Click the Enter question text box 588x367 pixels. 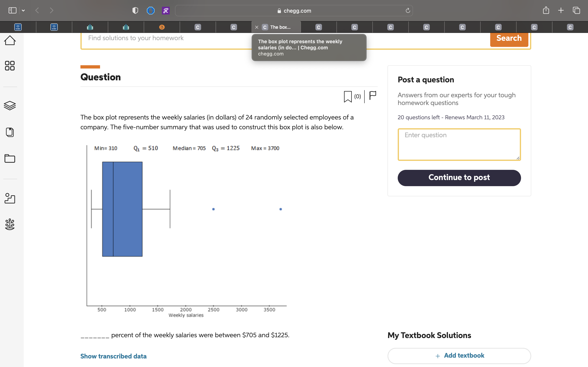(x=459, y=144)
